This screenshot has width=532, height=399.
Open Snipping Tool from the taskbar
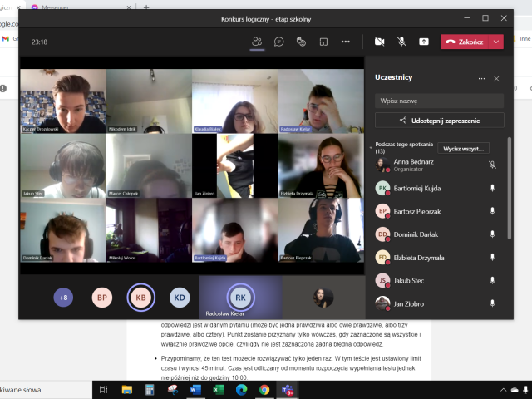(172, 390)
